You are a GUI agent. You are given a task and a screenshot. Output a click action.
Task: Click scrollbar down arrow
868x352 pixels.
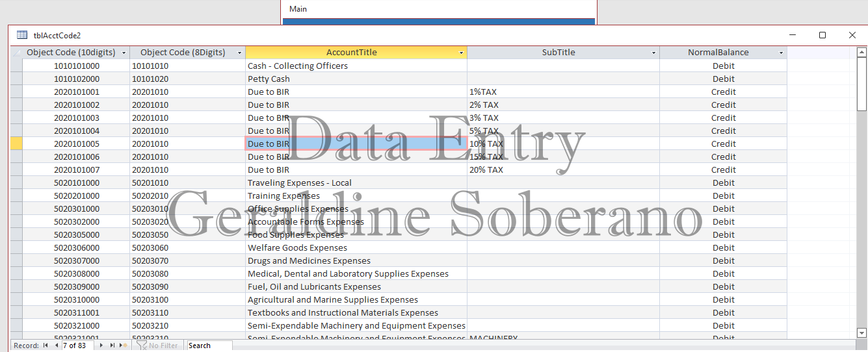pos(862,333)
